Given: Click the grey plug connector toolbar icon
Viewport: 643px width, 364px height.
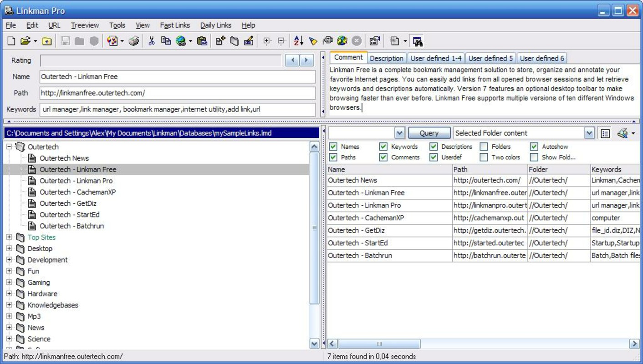Looking at the screenshot, I should [327, 41].
